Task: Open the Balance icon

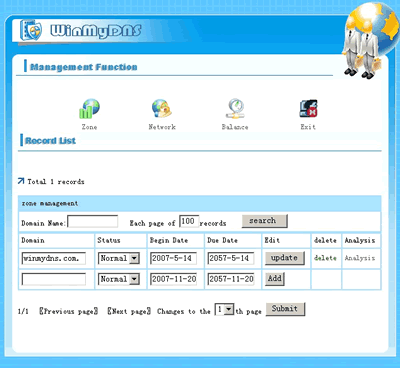Action: pyautogui.click(x=235, y=109)
